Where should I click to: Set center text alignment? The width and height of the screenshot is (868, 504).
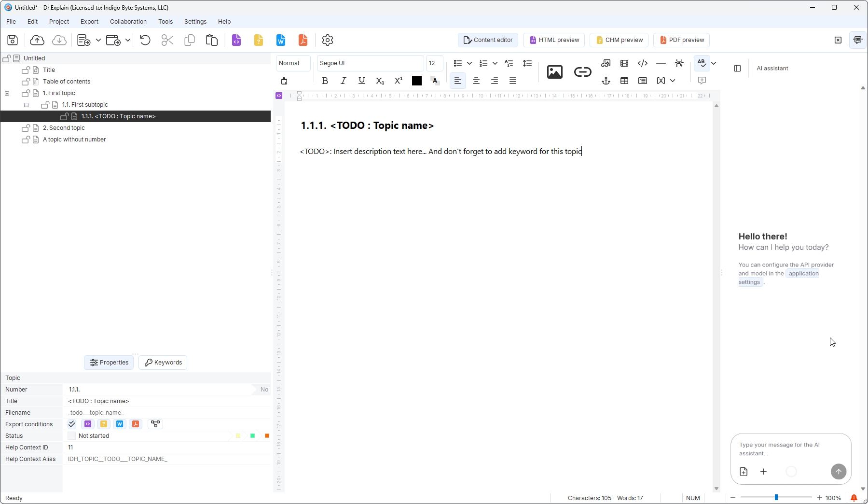(x=476, y=81)
